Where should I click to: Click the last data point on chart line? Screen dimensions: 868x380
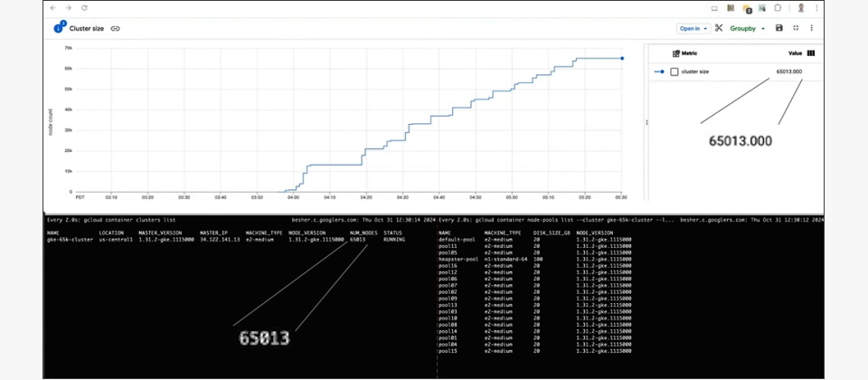pos(622,58)
